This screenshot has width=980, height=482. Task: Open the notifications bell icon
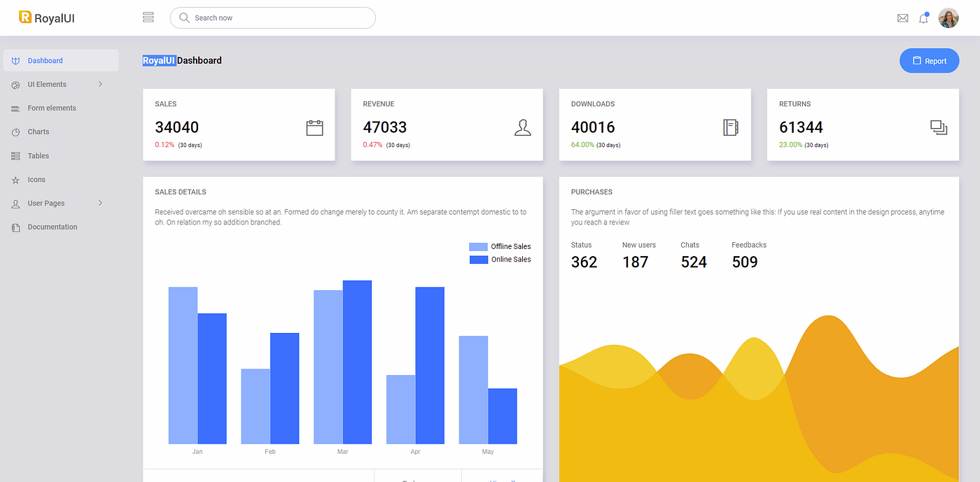pos(923,18)
